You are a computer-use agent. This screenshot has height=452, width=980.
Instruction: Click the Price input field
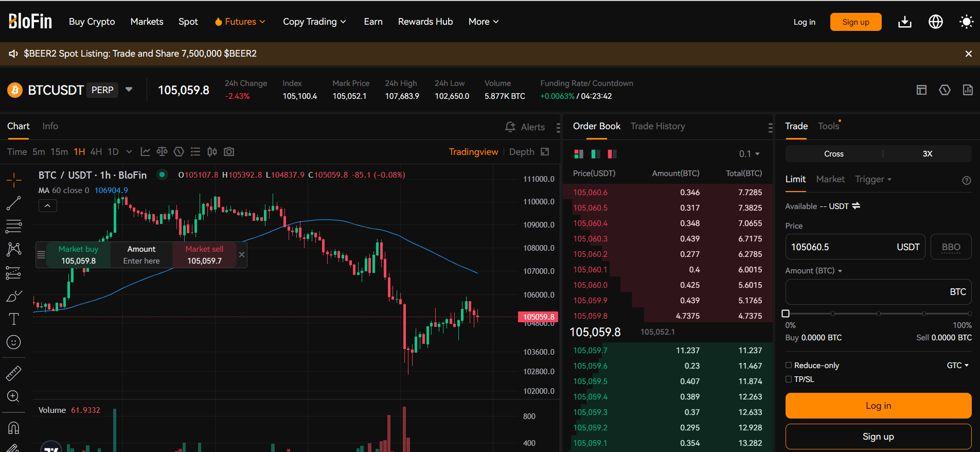click(855, 247)
